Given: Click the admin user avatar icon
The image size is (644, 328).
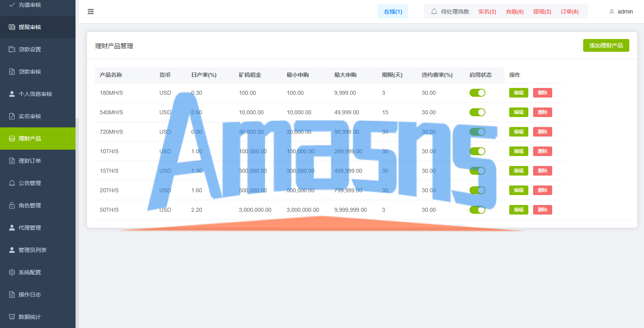Looking at the screenshot, I should point(612,12).
